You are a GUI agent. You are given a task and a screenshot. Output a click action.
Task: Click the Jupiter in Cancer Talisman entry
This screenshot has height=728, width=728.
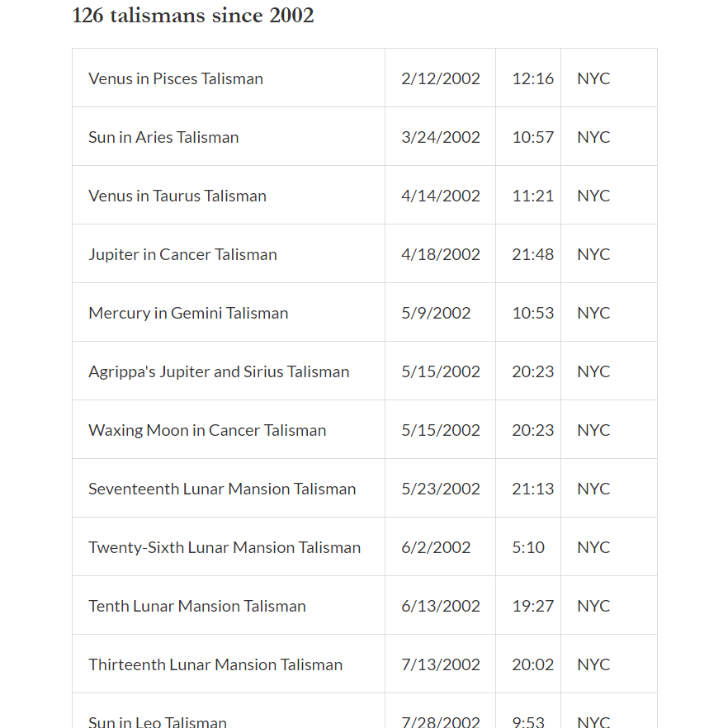(182, 254)
